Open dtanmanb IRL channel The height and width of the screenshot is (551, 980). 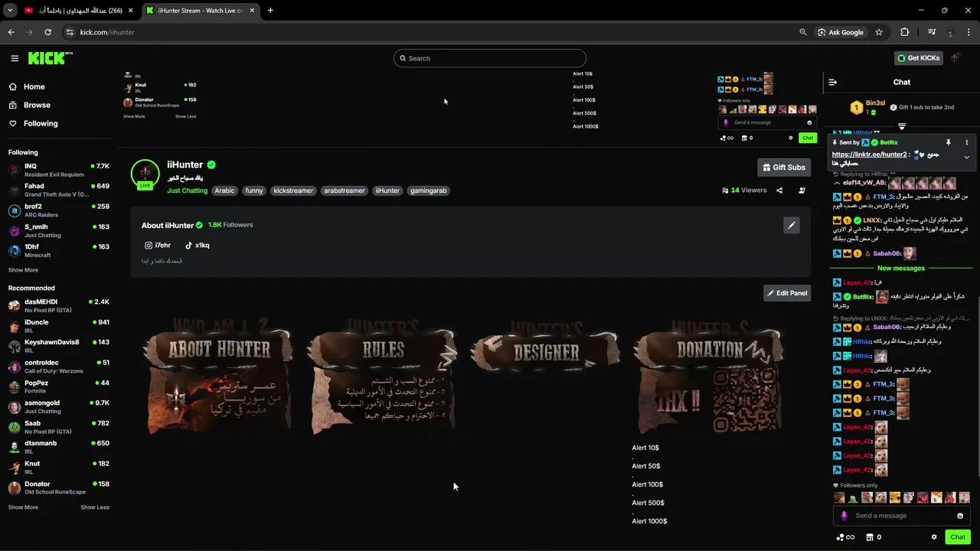(x=59, y=447)
